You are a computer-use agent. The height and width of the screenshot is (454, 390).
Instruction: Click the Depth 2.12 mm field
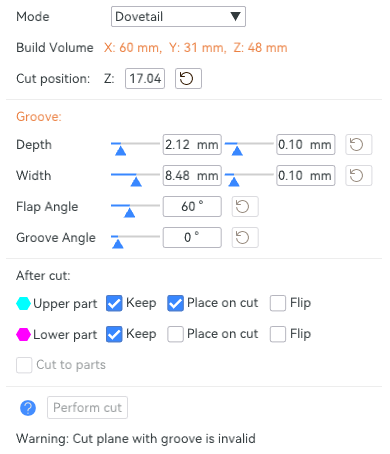coord(192,145)
